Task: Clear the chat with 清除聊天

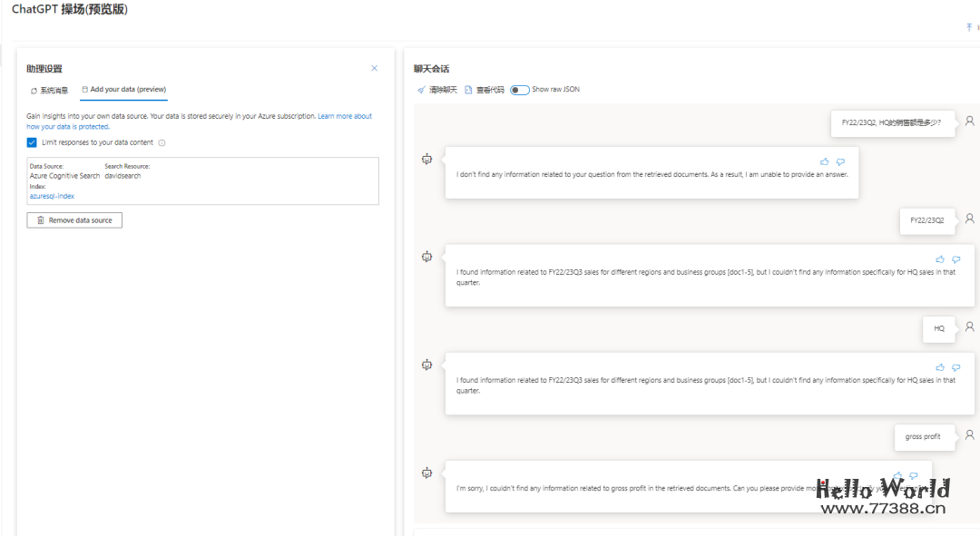Action: click(436, 90)
